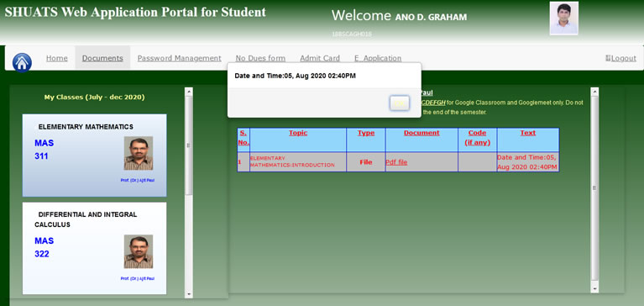Open the student profile photo
This screenshot has width=644, height=306.
564,18
